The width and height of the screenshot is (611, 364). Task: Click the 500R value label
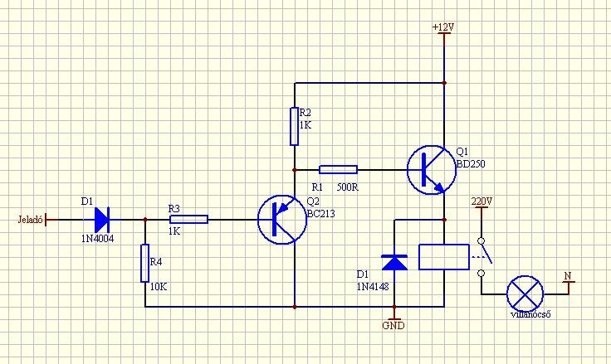(347, 187)
